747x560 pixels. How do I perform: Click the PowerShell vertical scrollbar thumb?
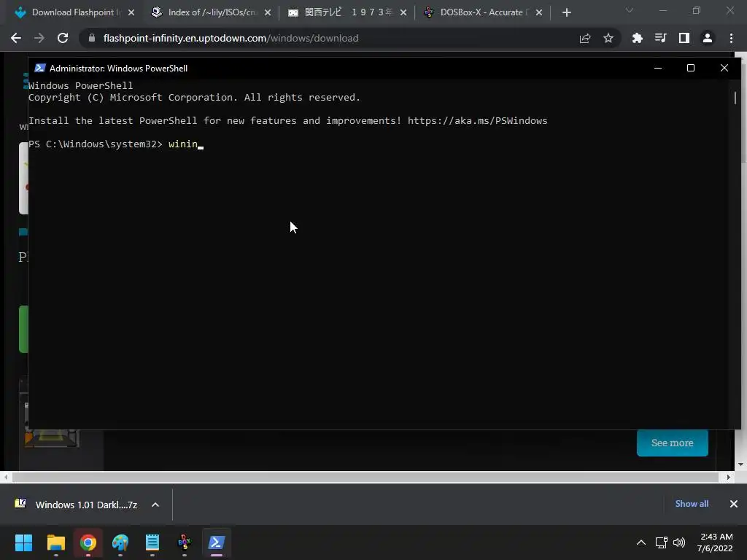point(735,98)
